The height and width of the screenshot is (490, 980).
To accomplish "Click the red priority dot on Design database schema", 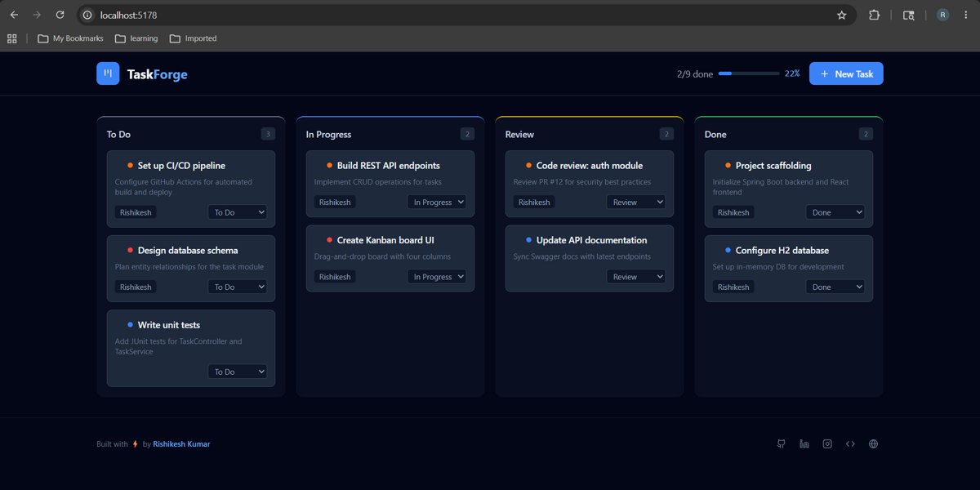I will click(130, 251).
